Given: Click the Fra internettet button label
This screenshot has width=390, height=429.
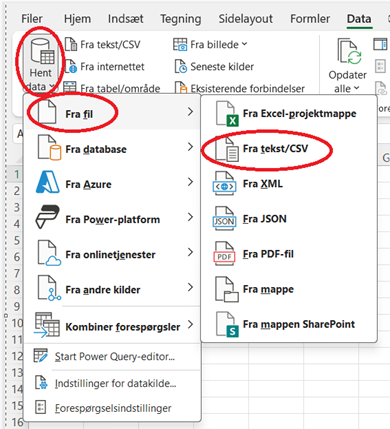Looking at the screenshot, I should [x=112, y=67].
